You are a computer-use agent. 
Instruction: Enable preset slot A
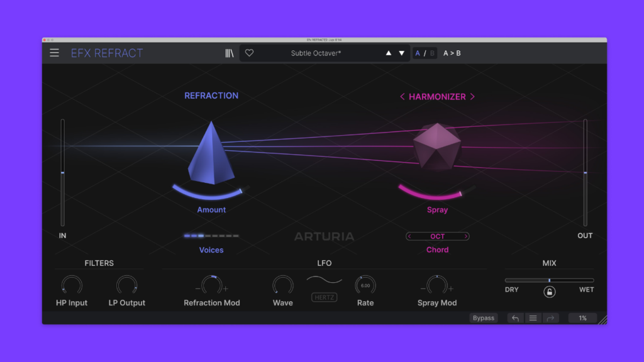[417, 53]
